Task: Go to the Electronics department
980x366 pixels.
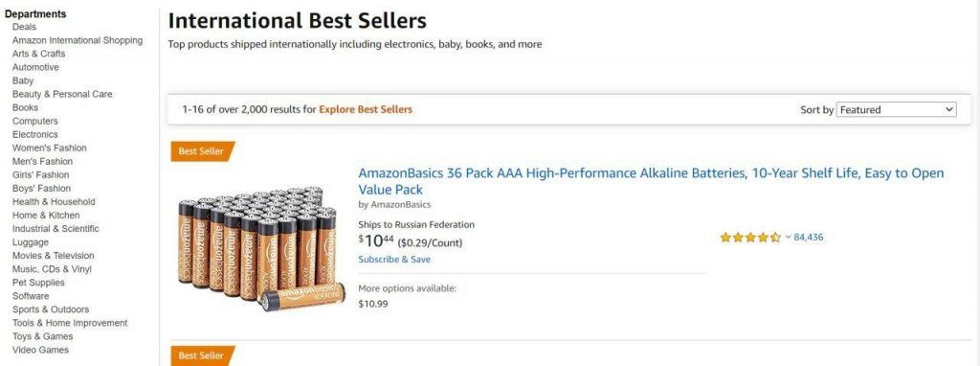Action: (x=35, y=134)
